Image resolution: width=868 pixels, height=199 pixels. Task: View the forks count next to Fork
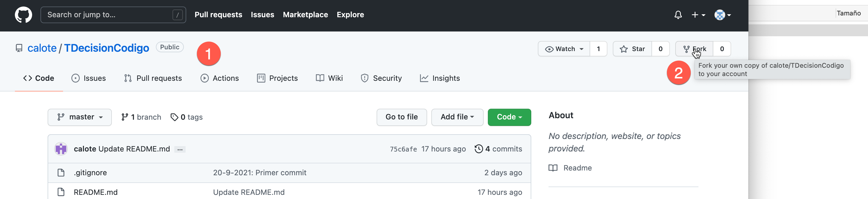tap(722, 49)
